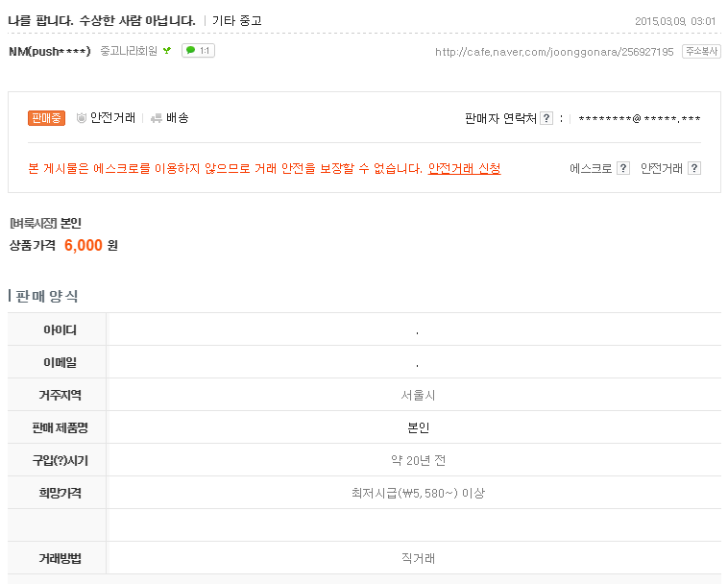Click the 배송 delivery truck icon
The width and height of the screenshot is (728, 584).
[x=157, y=118]
